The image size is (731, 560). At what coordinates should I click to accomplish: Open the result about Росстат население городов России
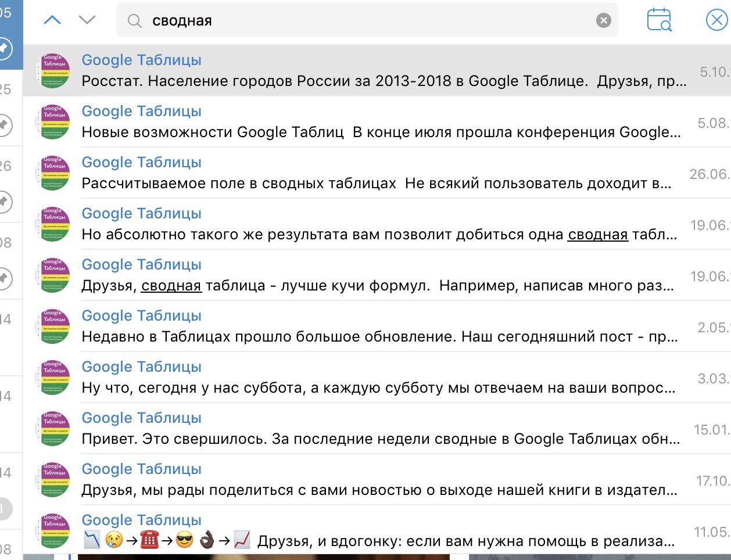(x=377, y=71)
